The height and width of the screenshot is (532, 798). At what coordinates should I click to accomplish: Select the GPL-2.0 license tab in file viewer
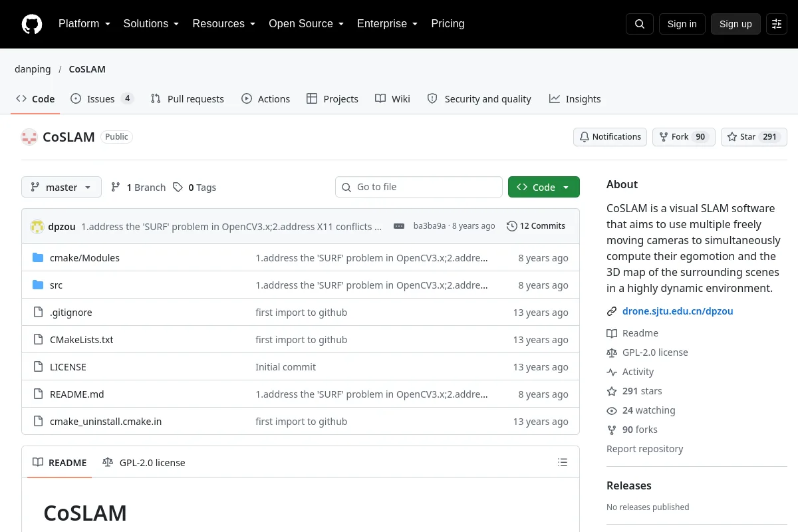coord(144,463)
